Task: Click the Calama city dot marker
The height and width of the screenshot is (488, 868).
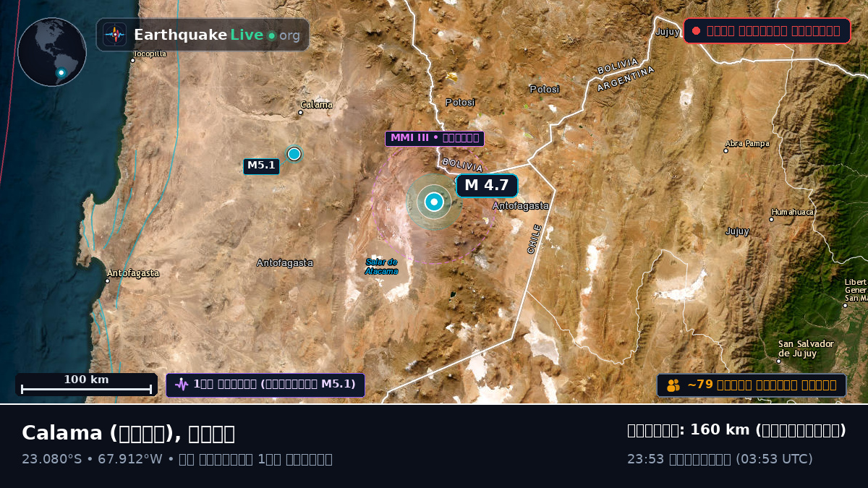Action: (x=301, y=112)
